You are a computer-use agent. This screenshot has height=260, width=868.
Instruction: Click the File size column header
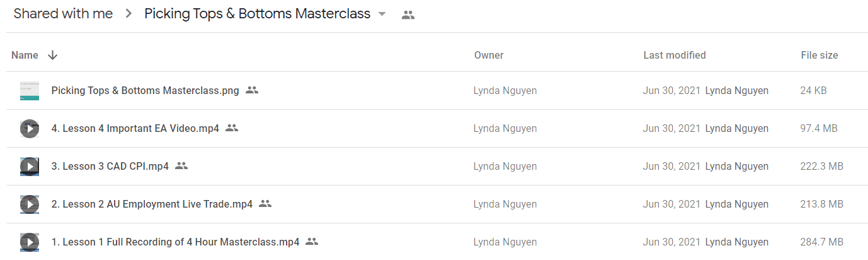tap(819, 56)
